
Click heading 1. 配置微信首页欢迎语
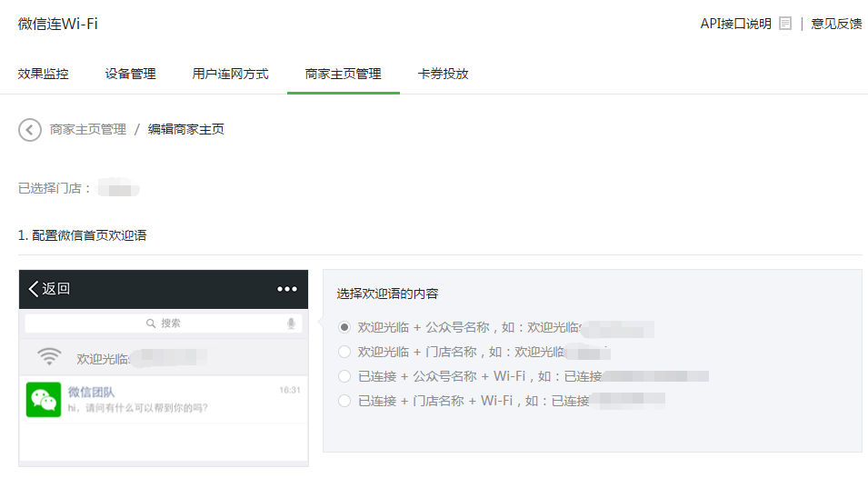coord(83,235)
